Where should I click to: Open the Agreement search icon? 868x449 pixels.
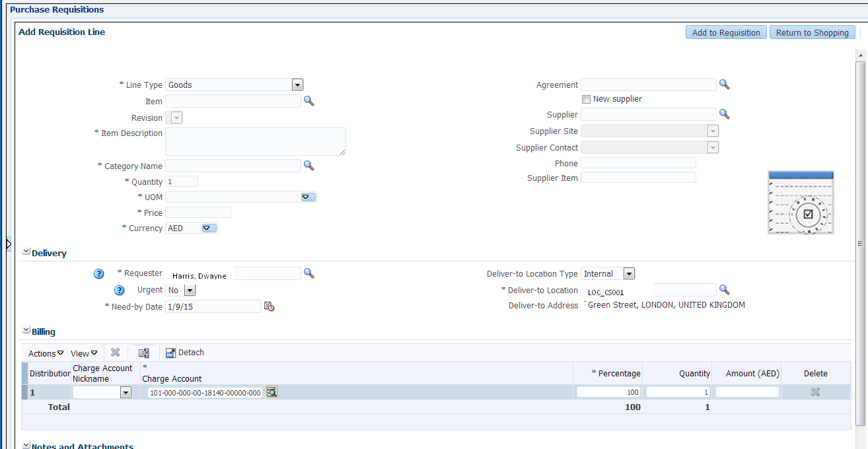(x=724, y=84)
